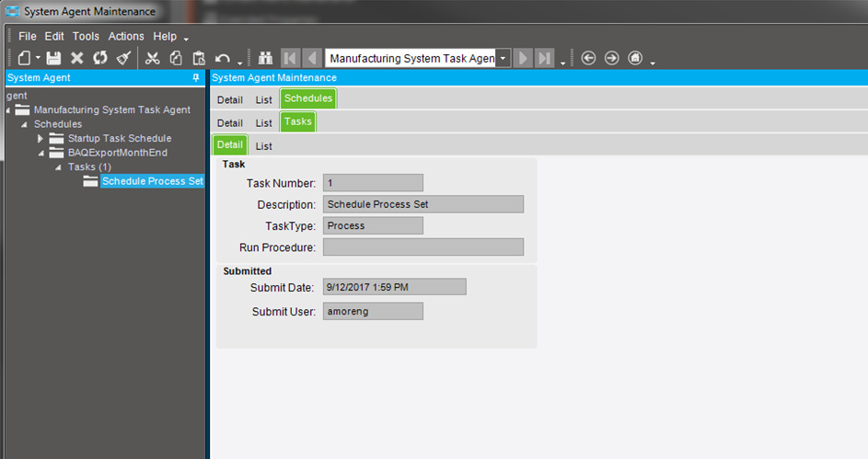Image resolution: width=868 pixels, height=459 pixels.
Task: Click the Submit User field
Action: pos(373,311)
